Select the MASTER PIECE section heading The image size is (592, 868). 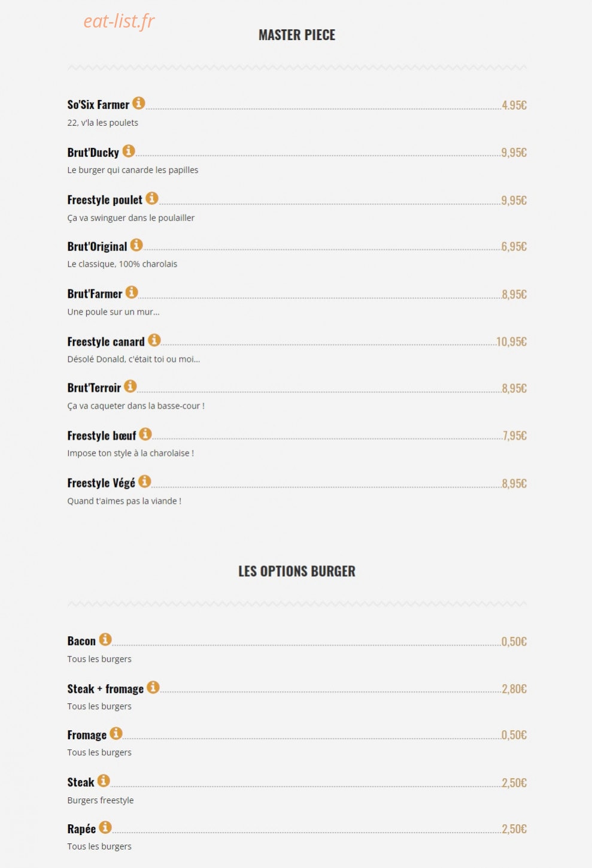click(297, 35)
